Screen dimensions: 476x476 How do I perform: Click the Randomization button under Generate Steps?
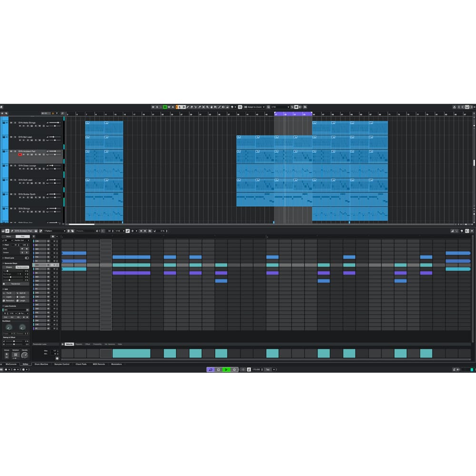22,268
